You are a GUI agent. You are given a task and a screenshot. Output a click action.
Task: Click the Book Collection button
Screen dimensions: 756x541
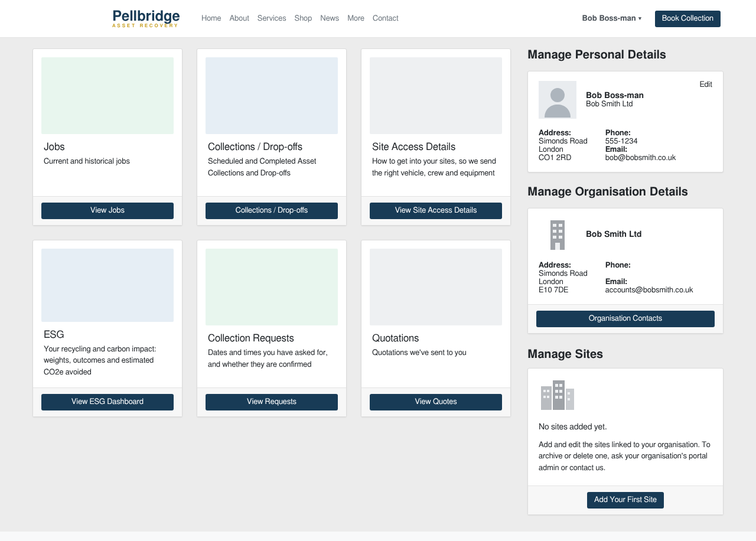(x=687, y=19)
